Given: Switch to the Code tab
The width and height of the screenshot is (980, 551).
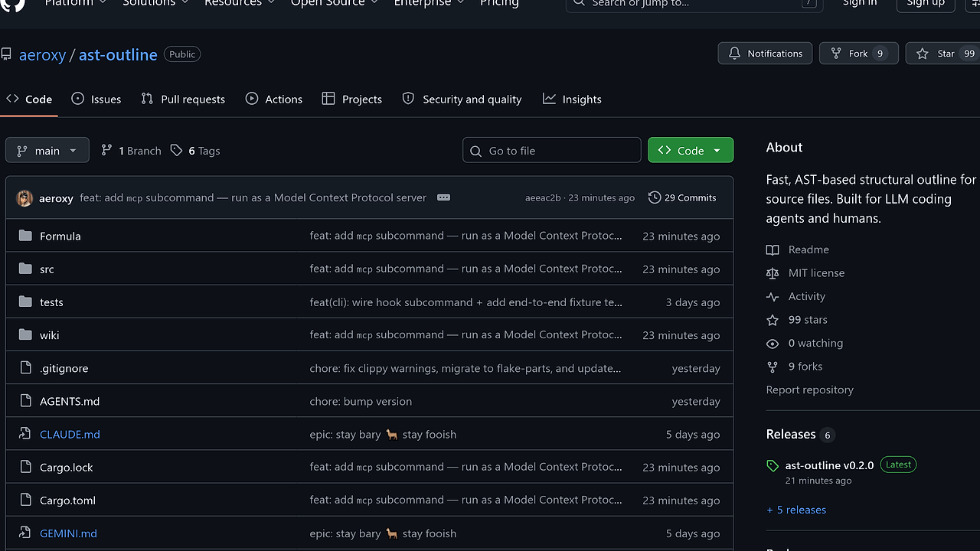Looking at the screenshot, I should 29,99.
